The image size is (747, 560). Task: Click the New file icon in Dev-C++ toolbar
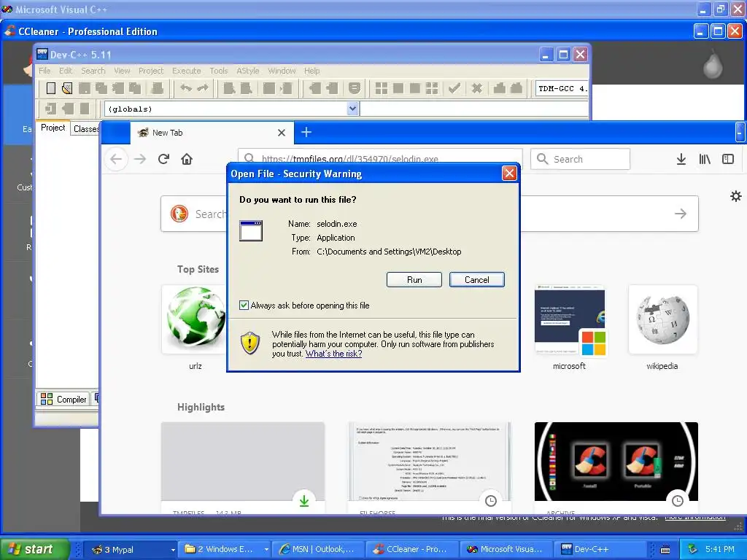point(51,88)
